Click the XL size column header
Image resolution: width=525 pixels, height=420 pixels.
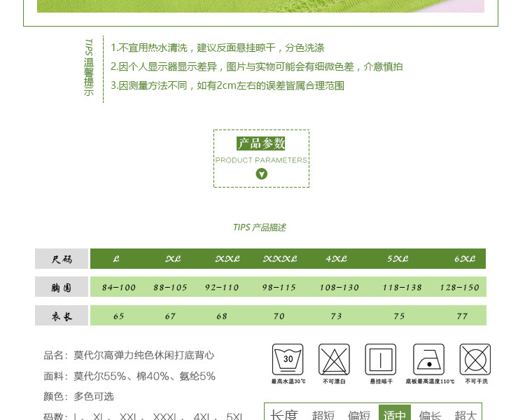[x=173, y=259]
